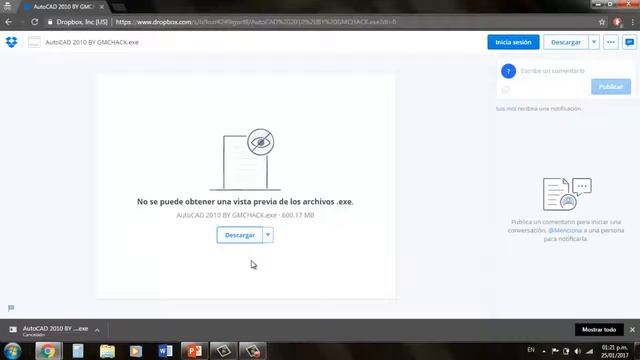Open the Chrome menu three-dot icon

click(x=632, y=22)
